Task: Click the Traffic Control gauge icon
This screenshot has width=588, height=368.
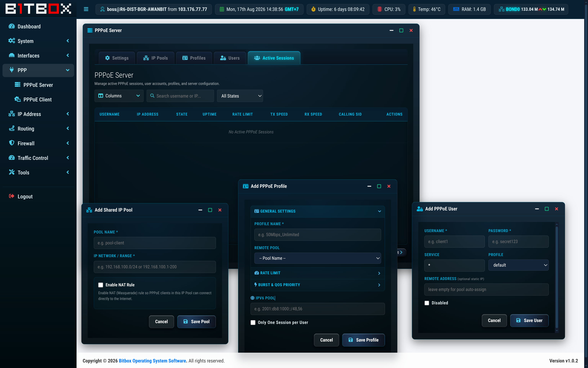Action: coord(12,158)
